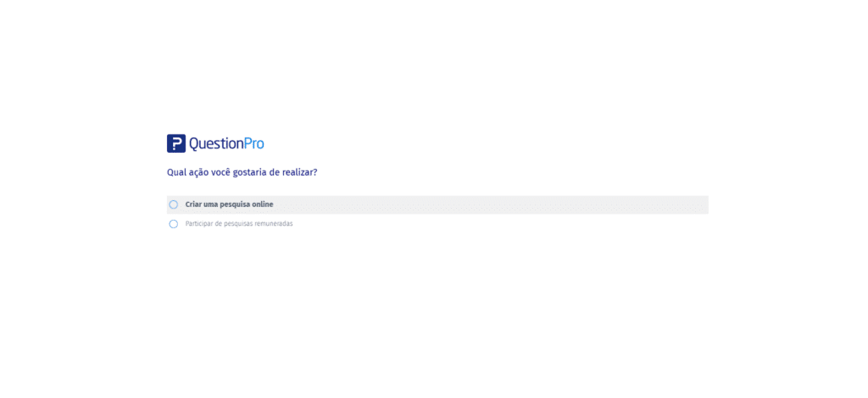Choose the option to create an online survey
The image size is (868, 398).
(x=173, y=205)
